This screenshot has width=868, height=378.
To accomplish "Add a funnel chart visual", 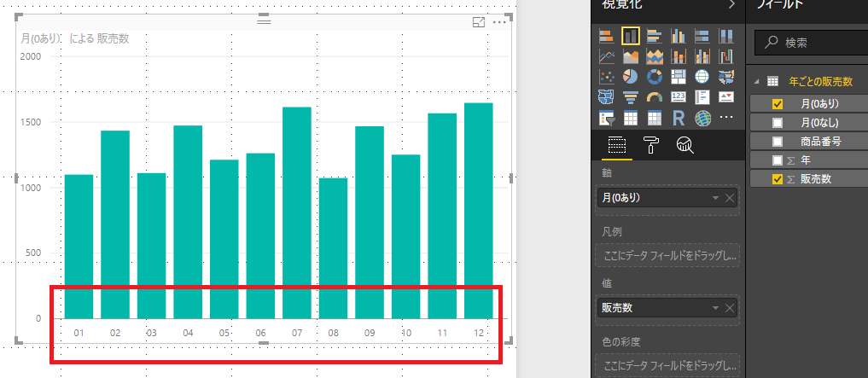I will (x=631, y=97).
